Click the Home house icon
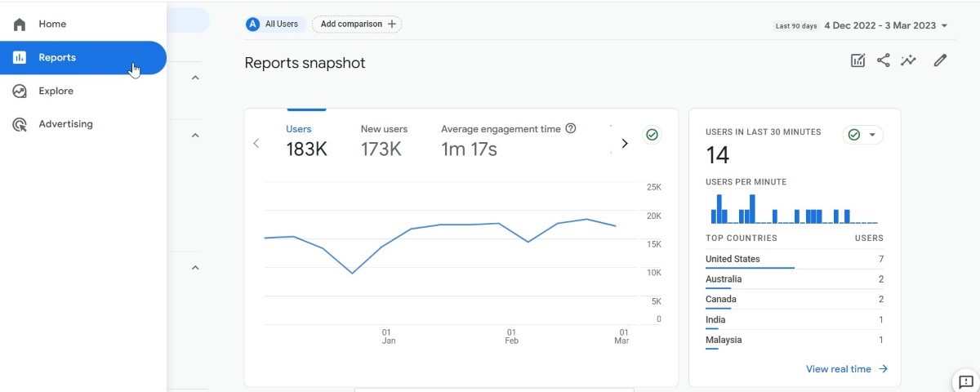Screen dimensions: 980x392 (20, 24)
